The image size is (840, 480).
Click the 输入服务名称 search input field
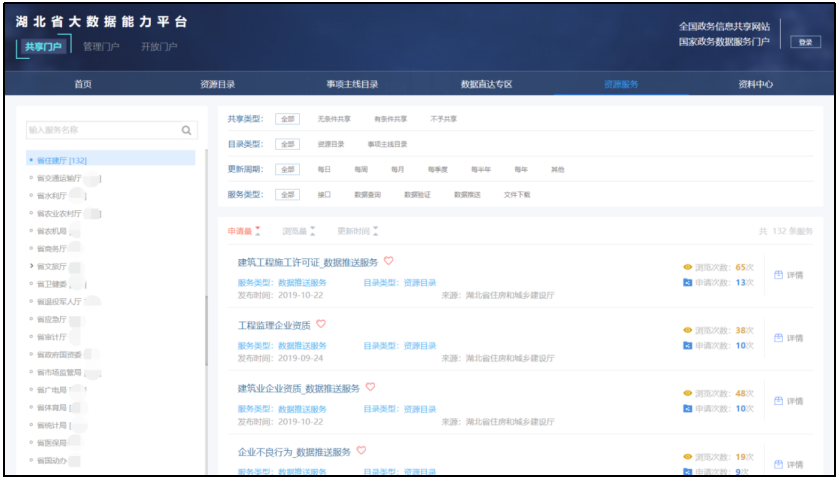pyautogui.click(x=100, y=130)
